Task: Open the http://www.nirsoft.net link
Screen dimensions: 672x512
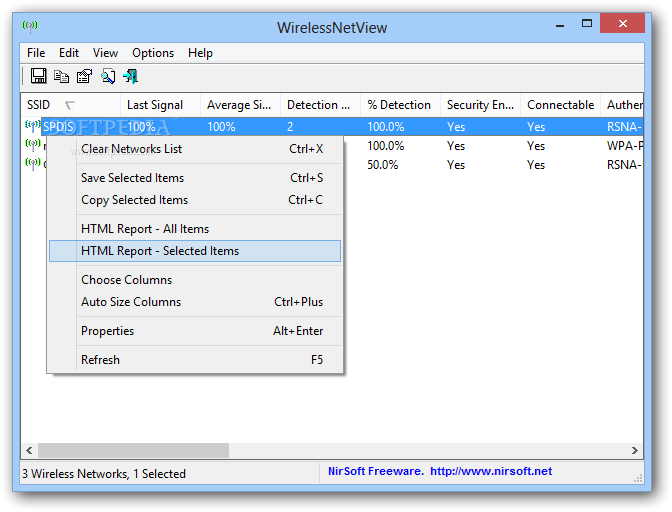Action: (491, 471)
